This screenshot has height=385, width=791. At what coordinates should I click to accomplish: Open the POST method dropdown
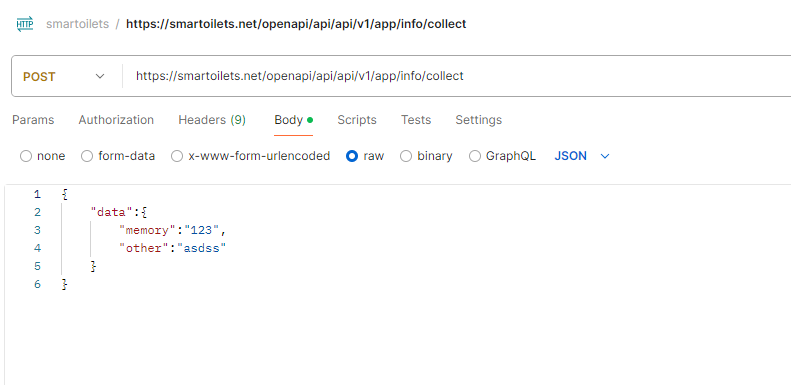[64, 77]
